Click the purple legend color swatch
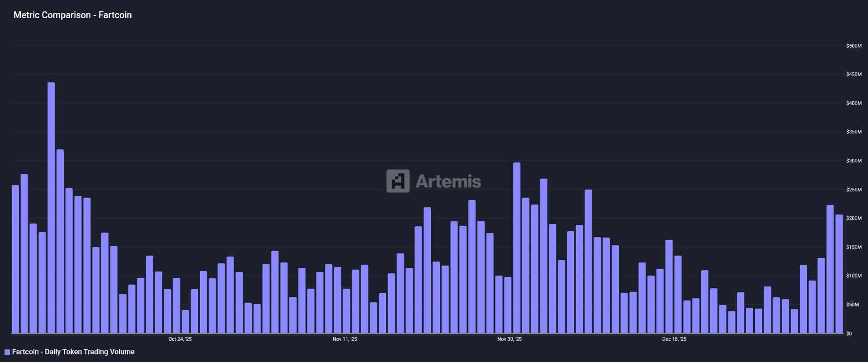 (7, 352)
